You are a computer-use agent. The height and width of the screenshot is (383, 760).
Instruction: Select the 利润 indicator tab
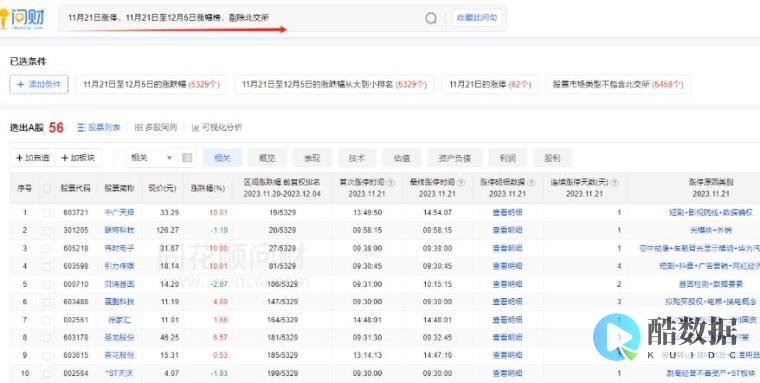[507, 158]
